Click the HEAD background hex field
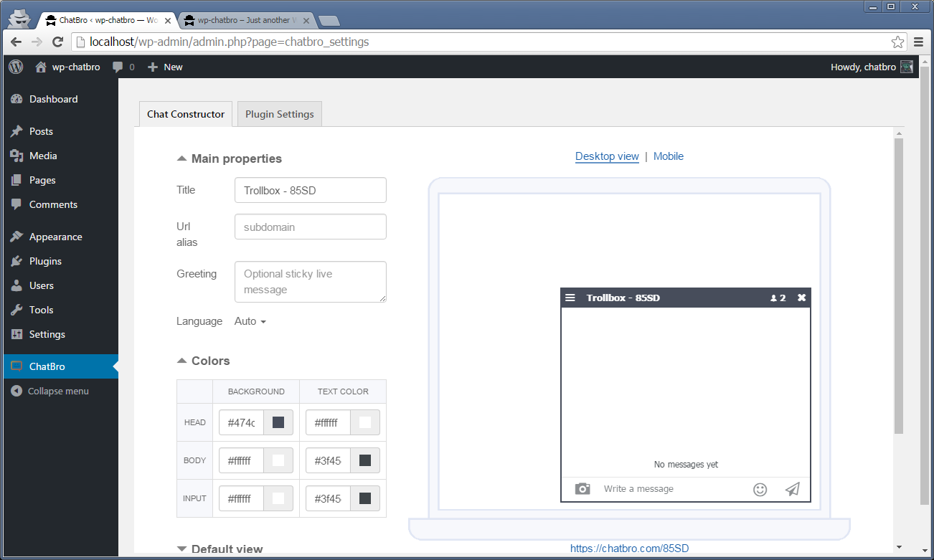This screenshot has width=934, height=560. 242,422
